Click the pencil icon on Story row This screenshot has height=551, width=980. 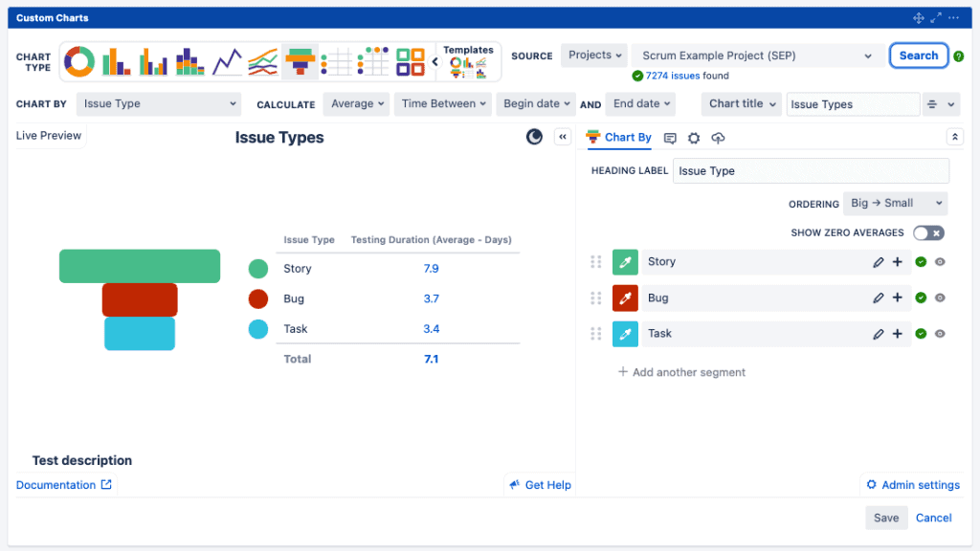879,262
